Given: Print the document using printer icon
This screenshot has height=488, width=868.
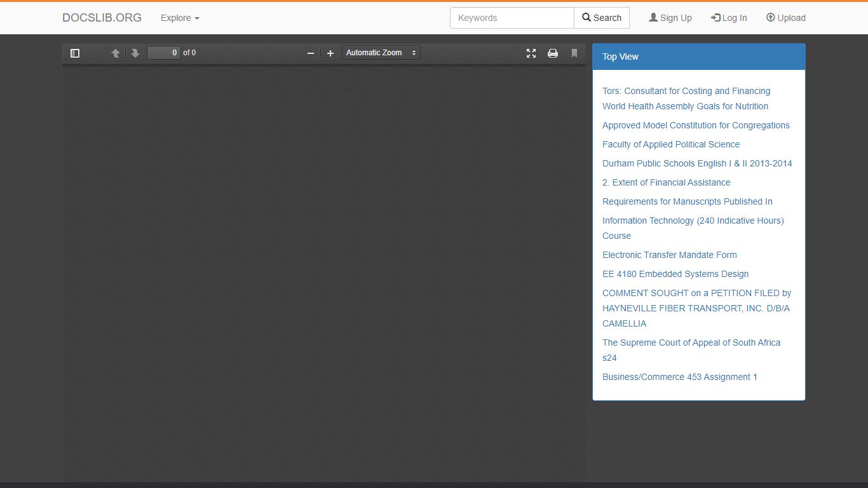Looking at the screenshot, I should pos(553,53).
